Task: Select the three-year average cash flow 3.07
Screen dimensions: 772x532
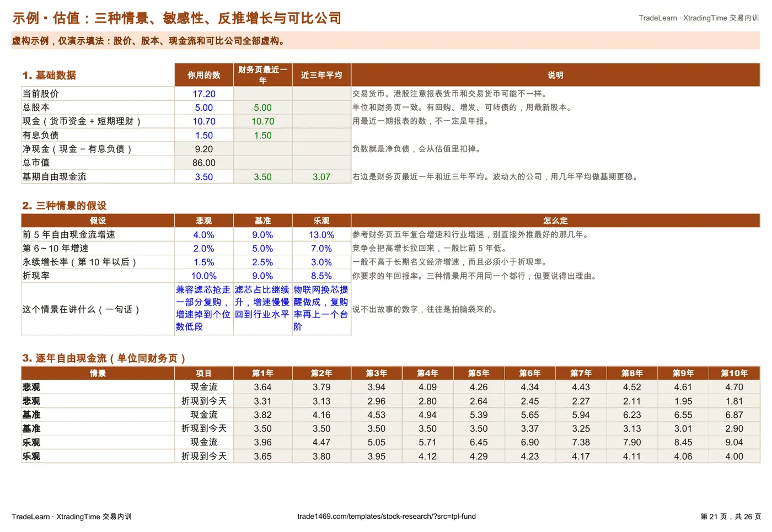Action: pos(321,177)
